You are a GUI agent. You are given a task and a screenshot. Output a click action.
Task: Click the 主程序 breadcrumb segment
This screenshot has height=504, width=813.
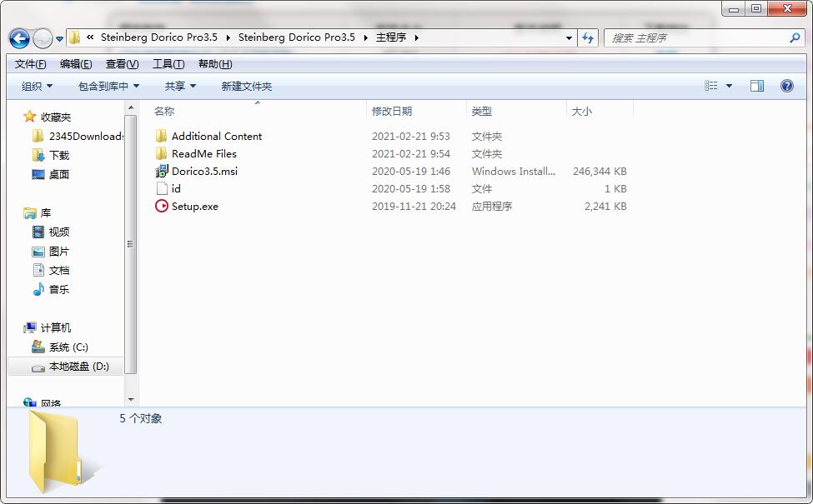(x=391, y=37)
